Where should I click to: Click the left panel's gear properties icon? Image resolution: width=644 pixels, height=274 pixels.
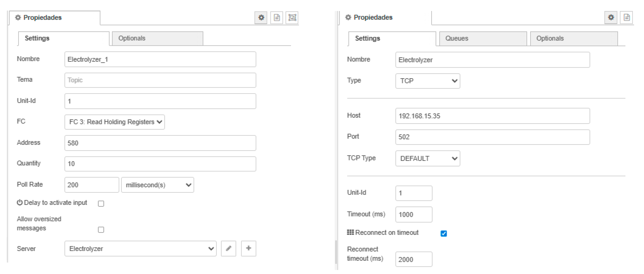pyautogui.click(x=261, y=18)
